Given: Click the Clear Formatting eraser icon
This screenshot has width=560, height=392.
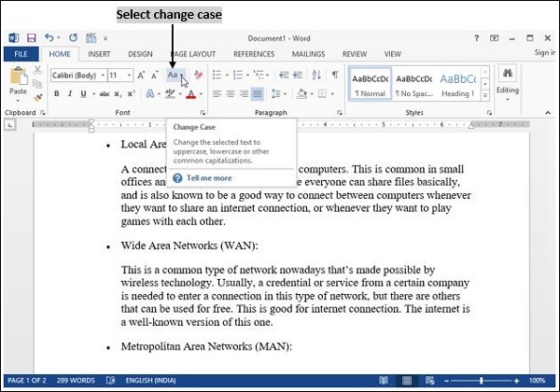Looking at the screenshot, I should tap(197, 75).
